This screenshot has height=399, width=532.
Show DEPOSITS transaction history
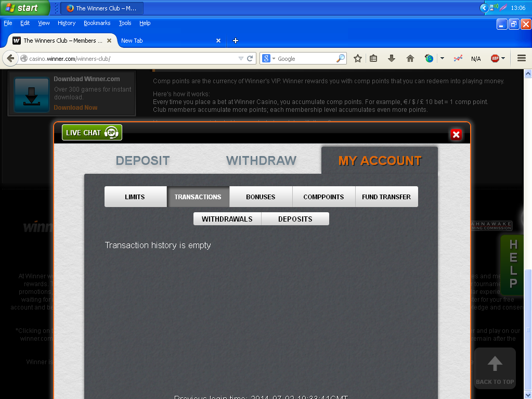295,219
